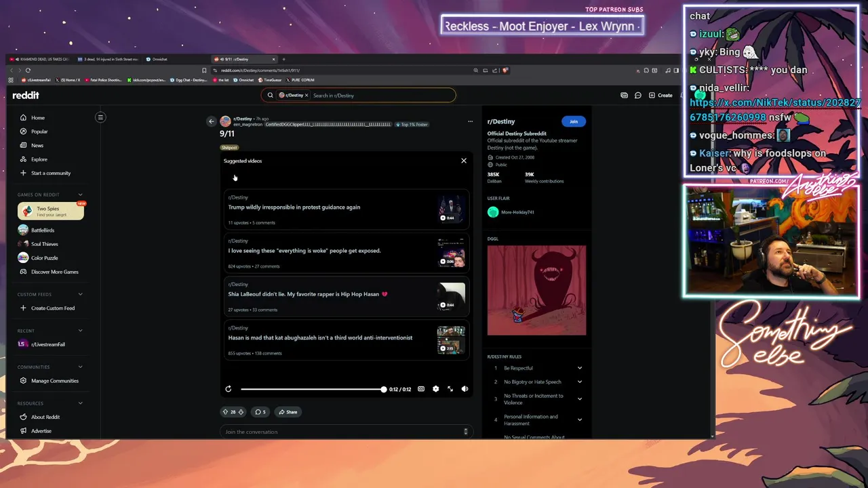
Task: Click the video progress bar
Action: coord(313,389)
